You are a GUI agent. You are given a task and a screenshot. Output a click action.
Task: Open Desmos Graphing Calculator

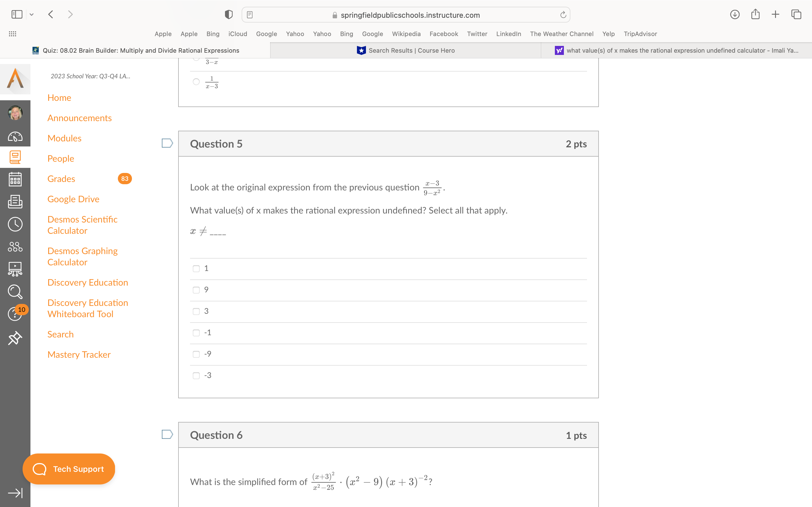pos(82,256)
